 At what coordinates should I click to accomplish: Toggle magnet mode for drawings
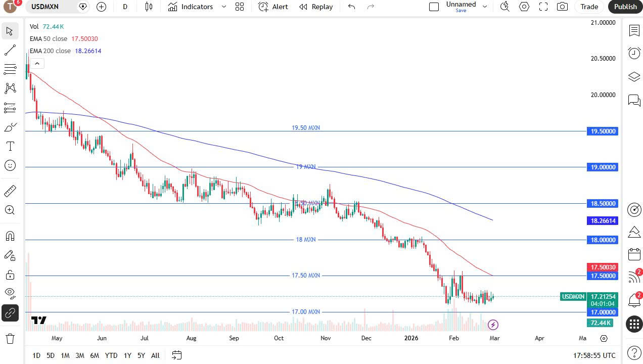click(10, 236)
